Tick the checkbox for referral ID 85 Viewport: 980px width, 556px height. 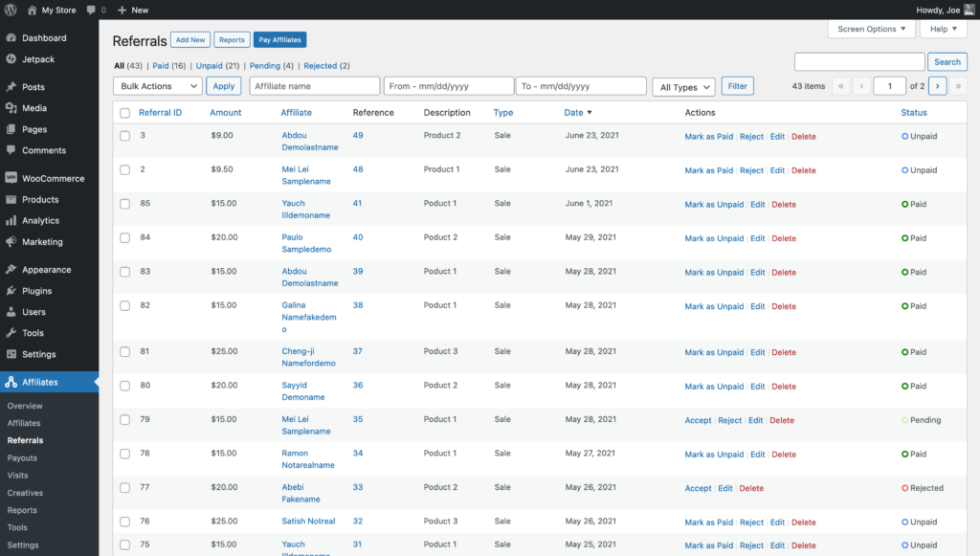coord(124,204)
